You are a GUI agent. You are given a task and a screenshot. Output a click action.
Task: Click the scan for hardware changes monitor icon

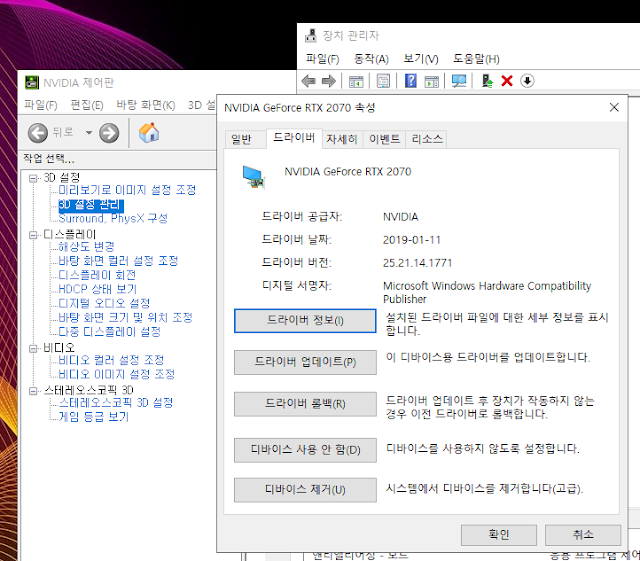459,81
